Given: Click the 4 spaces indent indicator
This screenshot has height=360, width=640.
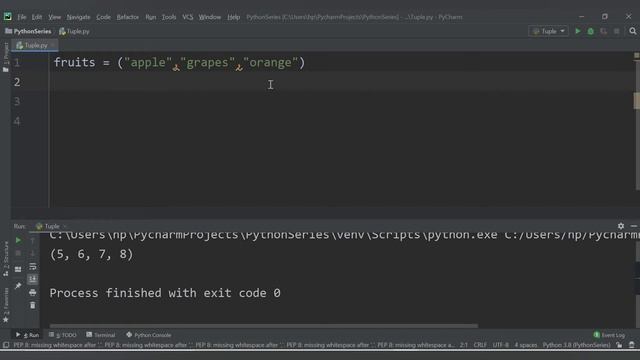Looking at the screenshot, I should pos(526,345).
